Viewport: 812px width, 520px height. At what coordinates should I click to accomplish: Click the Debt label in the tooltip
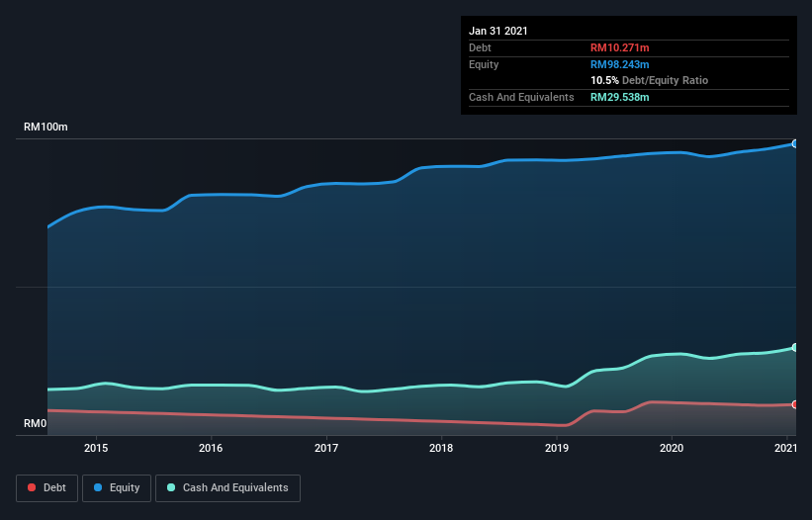pos(480,47)
